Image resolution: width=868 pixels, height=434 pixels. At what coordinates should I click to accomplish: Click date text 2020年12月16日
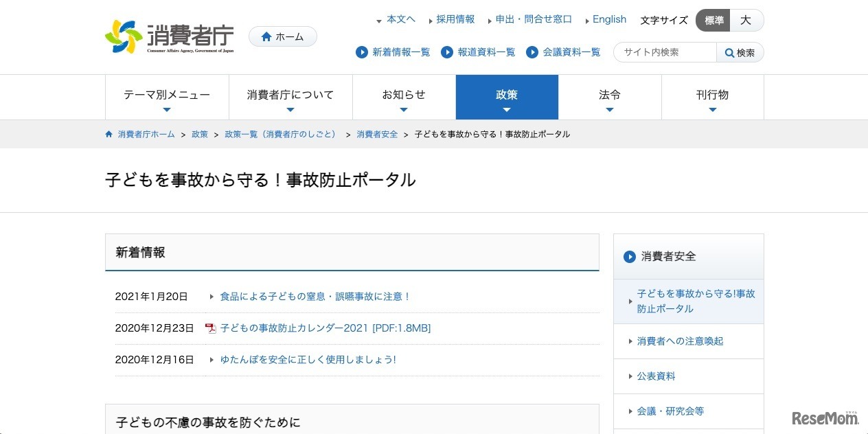(x=155, y=360)
